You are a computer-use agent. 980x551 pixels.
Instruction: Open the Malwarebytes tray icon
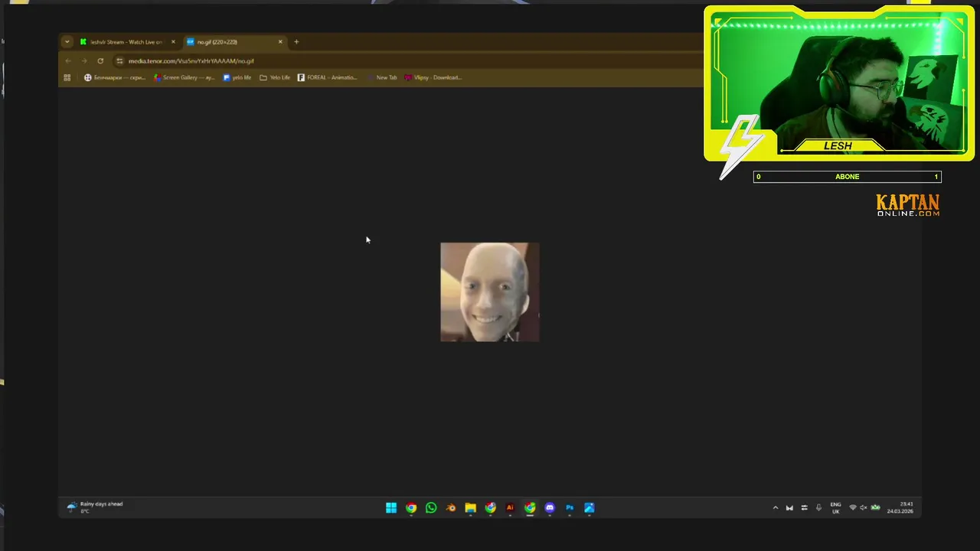(789, 507)
